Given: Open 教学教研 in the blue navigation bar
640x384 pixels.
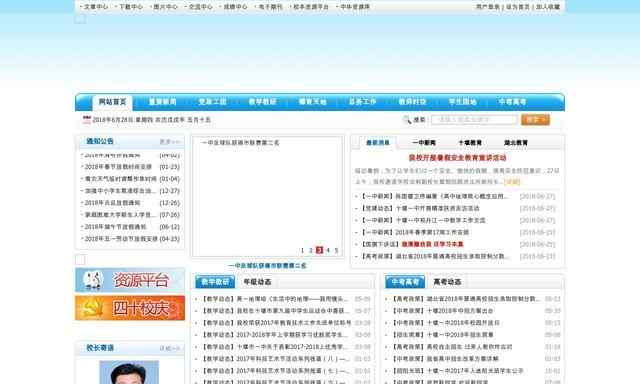Looking at the screenshot, I should [x=262, y=102].
